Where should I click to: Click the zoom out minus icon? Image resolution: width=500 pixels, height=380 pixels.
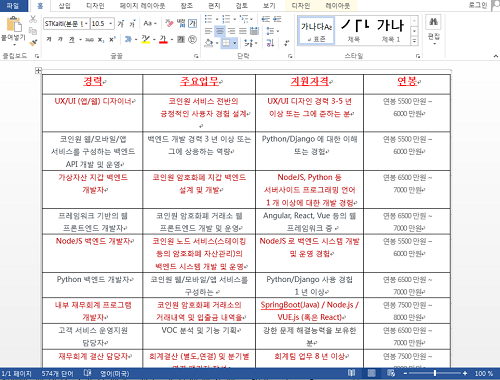click(x=405, y=373)
